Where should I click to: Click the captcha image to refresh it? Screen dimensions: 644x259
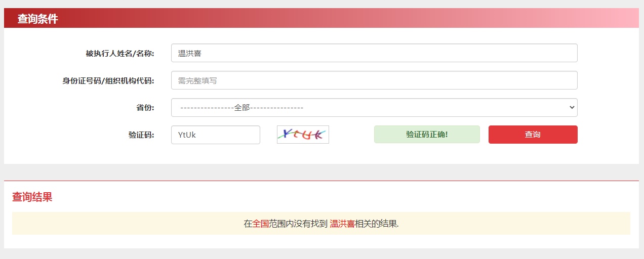click(303, 135)
